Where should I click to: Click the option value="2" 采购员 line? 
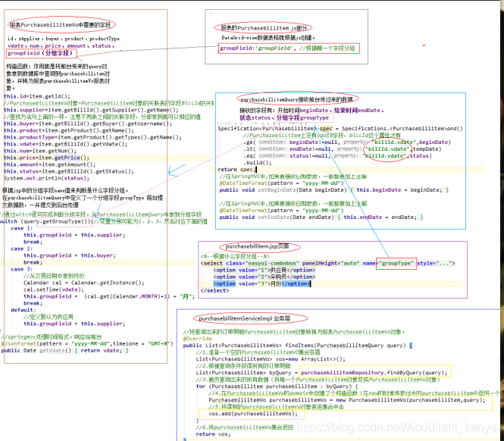tap(265, 277)
